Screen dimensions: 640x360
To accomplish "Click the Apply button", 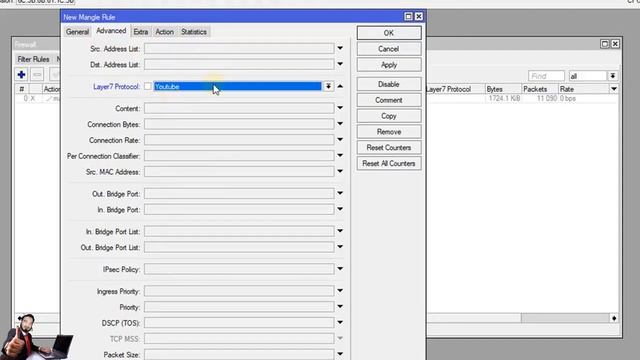I will [x=389, y=65].
